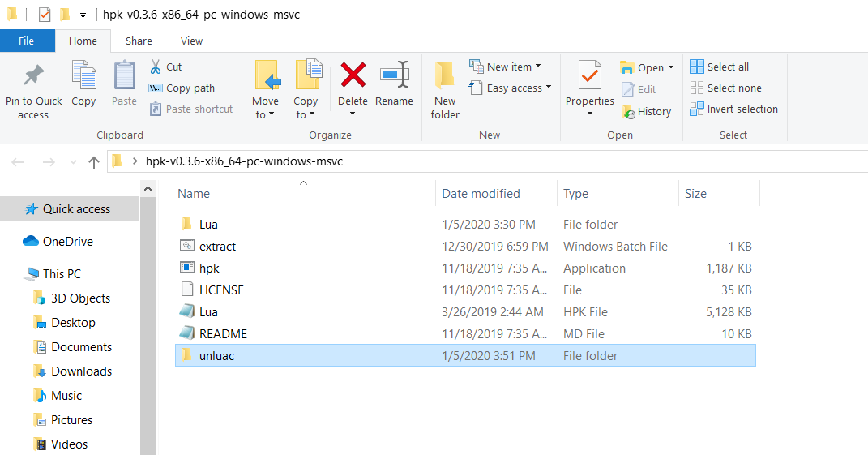Open the New item dropdown
The height and width of the screenshot is (455, 868).
pos(506,67)
